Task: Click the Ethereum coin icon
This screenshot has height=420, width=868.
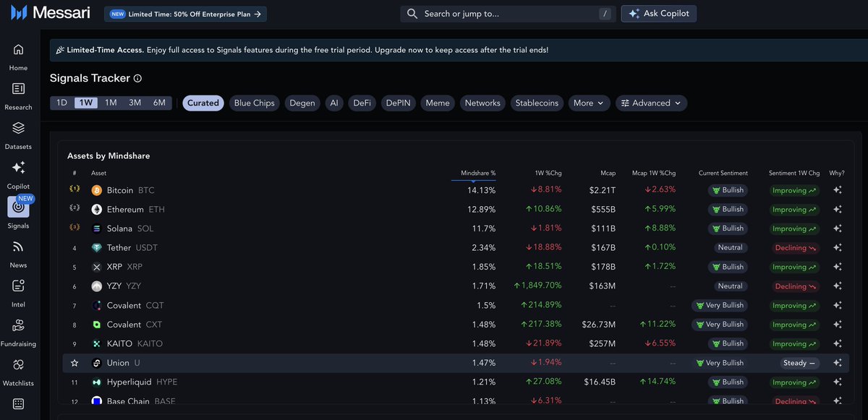Action: (97, 210)
